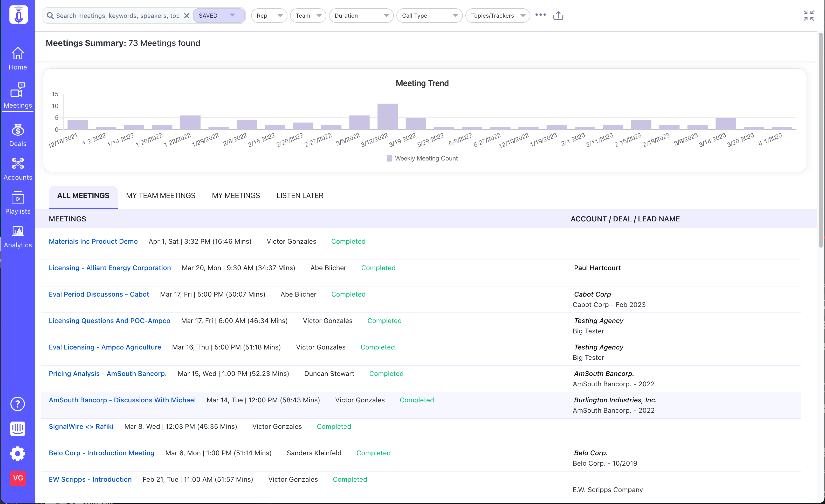The height and width of the screenshot is (504, 825).
Task: Open the Rep filter dropdown
Action: [269, 16]
